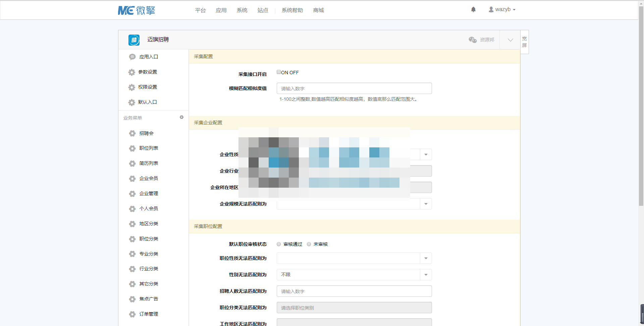Open the 应用 top menu
Screen dimensions: 644x326
[221, 10]
